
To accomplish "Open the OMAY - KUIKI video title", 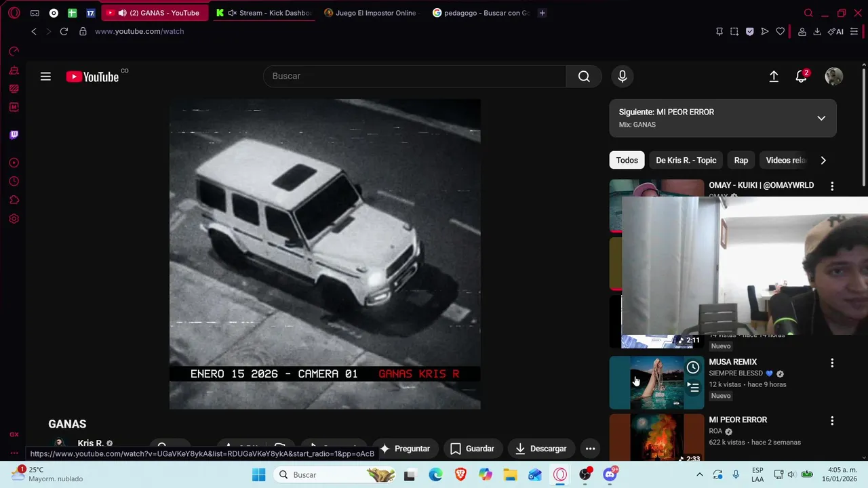I will 762,185.
